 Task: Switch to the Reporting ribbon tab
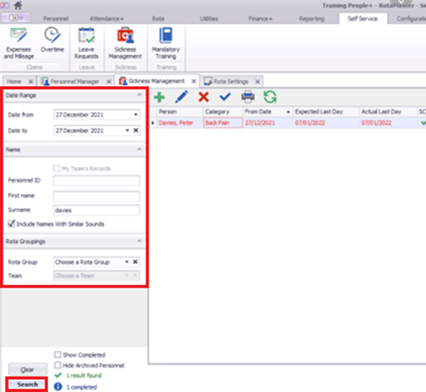tap(312, 19)
